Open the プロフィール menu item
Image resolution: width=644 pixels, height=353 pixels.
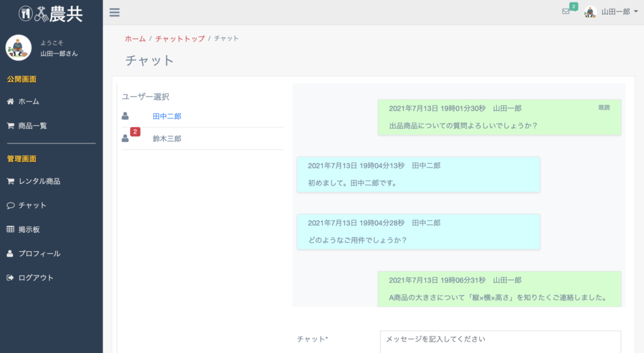click(40, 254)
